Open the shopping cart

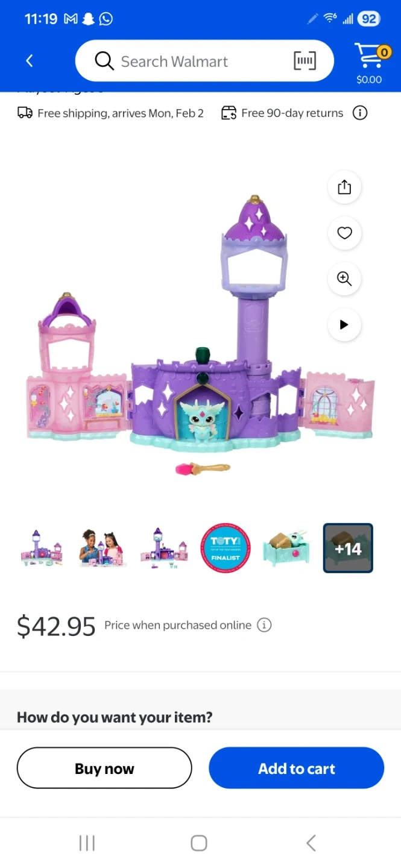(370, 63)
